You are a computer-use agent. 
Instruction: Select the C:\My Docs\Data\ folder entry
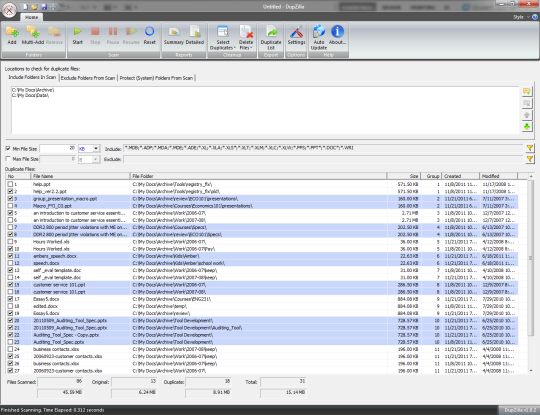[31, 95]
